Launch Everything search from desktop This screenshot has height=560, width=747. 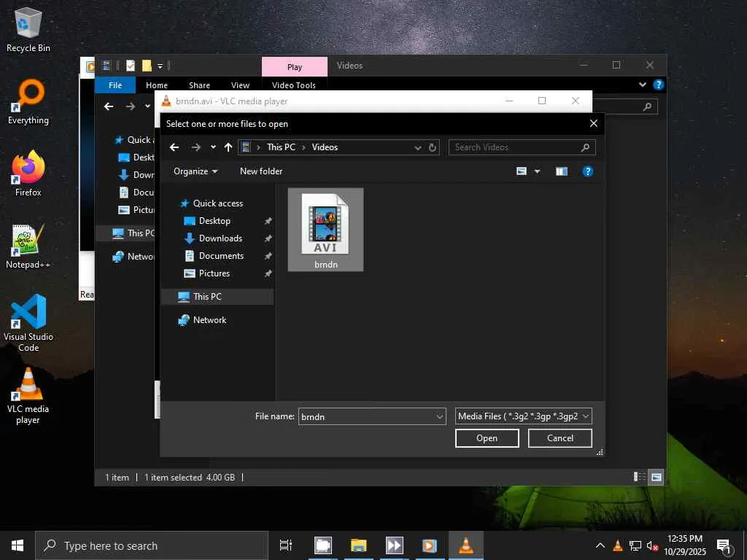[28, 102]
